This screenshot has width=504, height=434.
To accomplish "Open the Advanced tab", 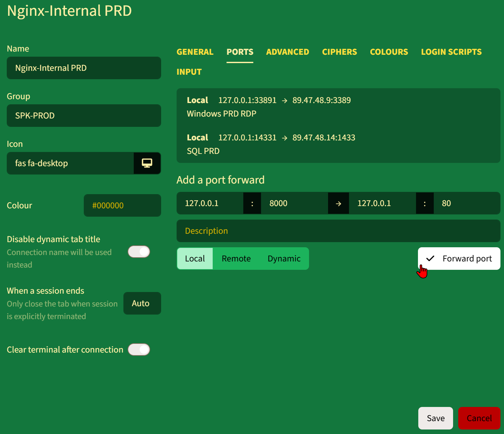I will 287,52.
